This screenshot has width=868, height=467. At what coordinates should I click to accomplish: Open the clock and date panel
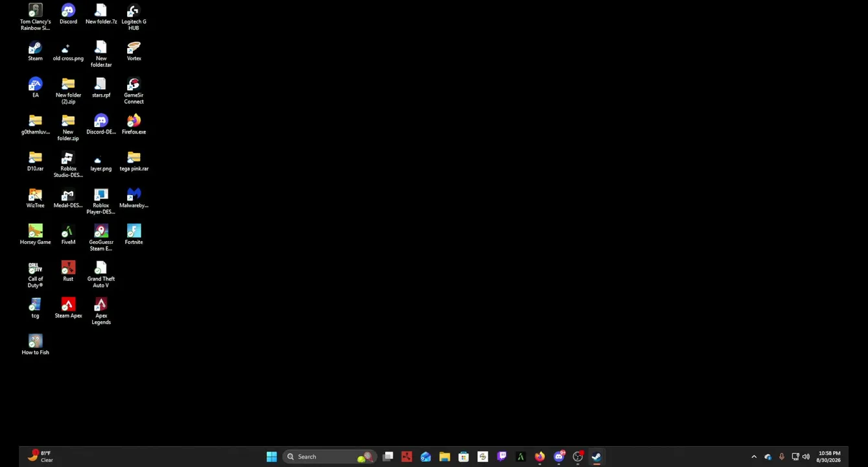pos(829,457)
